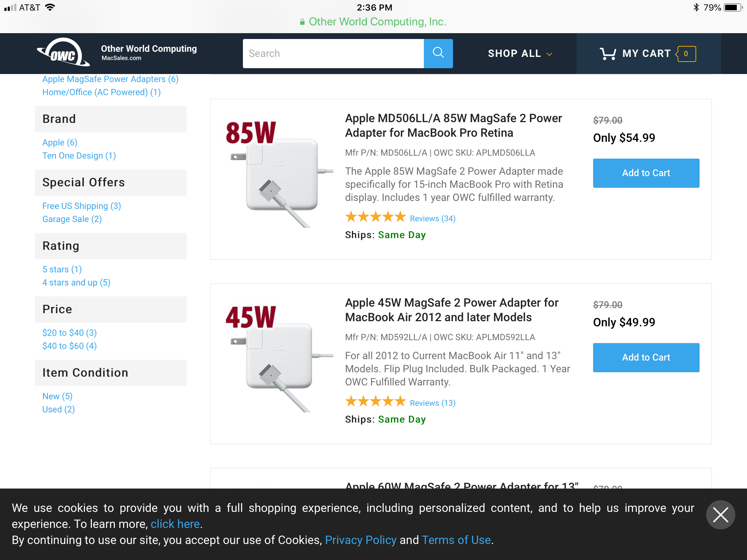This screenshot has width=747, height=560.
Task: Click the SKU line 'APLMD506LLA'
Action: (x=440, y=153)
